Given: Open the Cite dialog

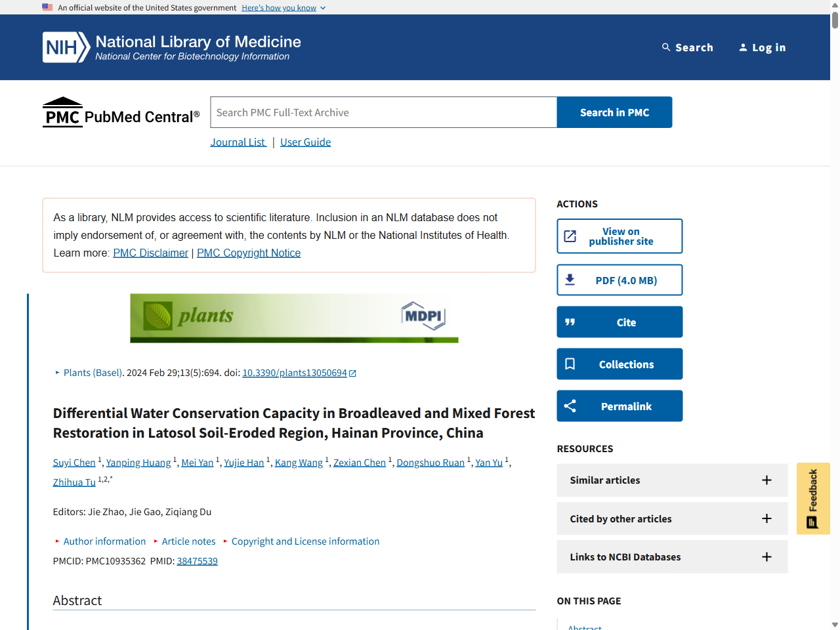Looking at the screenshot, I should click(x=619, y=322).
